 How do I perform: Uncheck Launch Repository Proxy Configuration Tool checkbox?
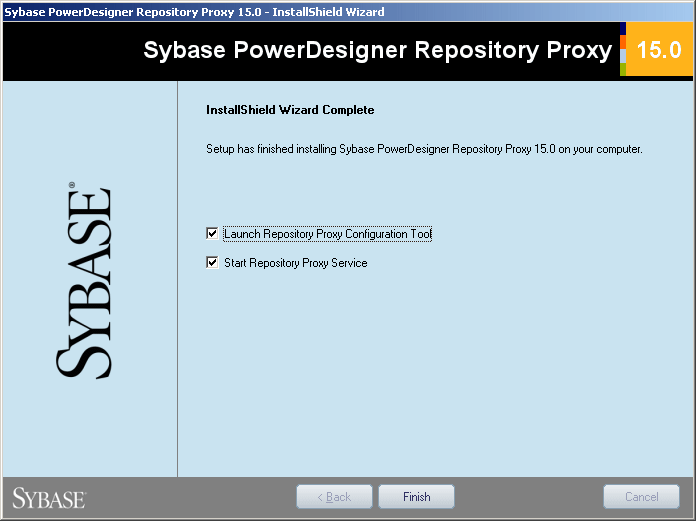tap(212, 233)
